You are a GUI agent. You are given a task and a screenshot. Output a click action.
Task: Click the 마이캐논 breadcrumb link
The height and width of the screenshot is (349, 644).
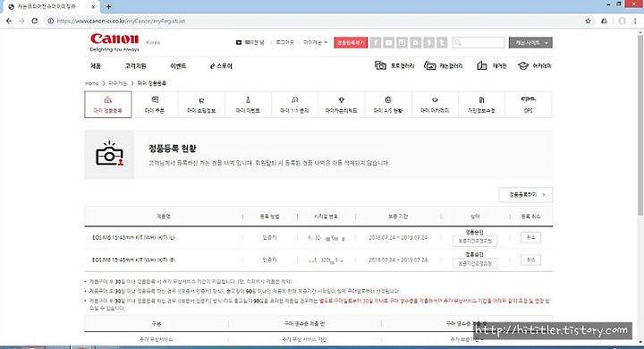[x=118, y=83]
